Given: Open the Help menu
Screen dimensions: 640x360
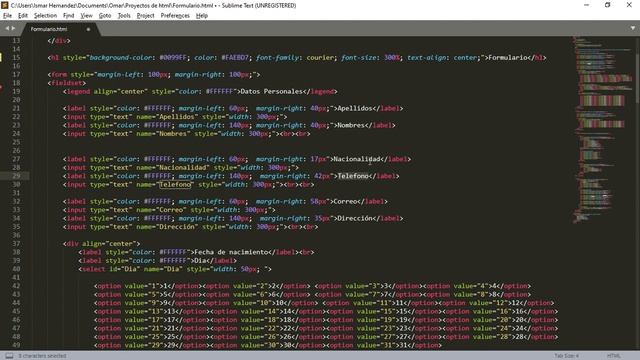Looking at the screenshot, I should click(x=202, y=16).
